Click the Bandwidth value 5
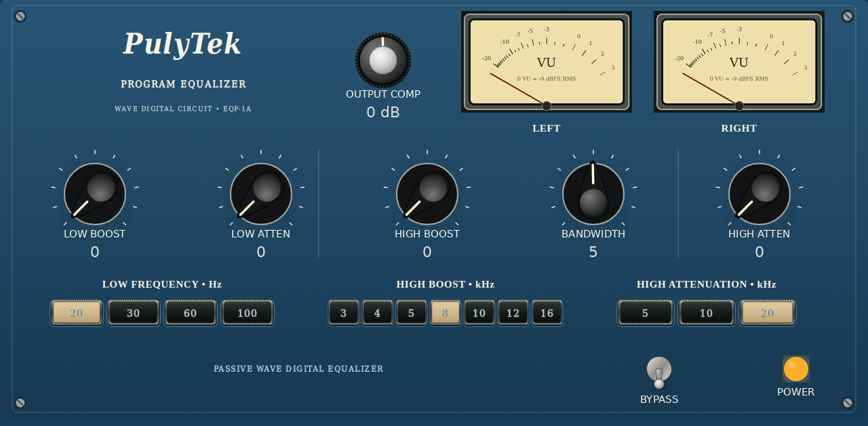This screenshot has height=426, width=868. pos(593,252)
